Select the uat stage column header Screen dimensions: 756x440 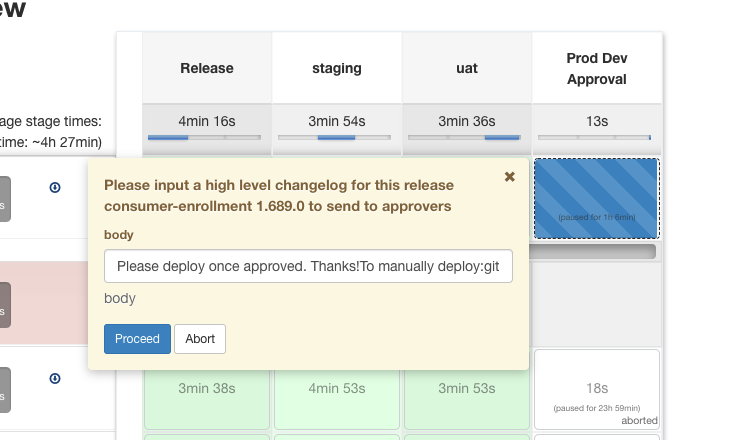click(467, 69)
